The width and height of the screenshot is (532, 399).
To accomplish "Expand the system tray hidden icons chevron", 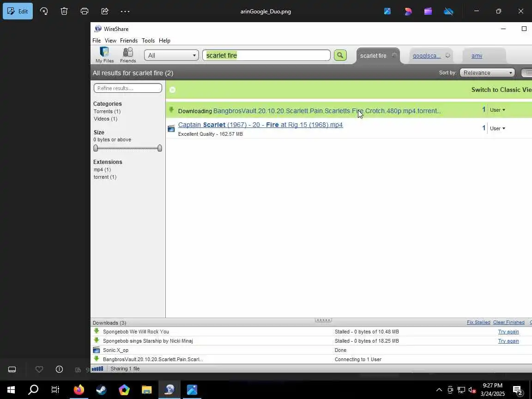I will 439,390.
